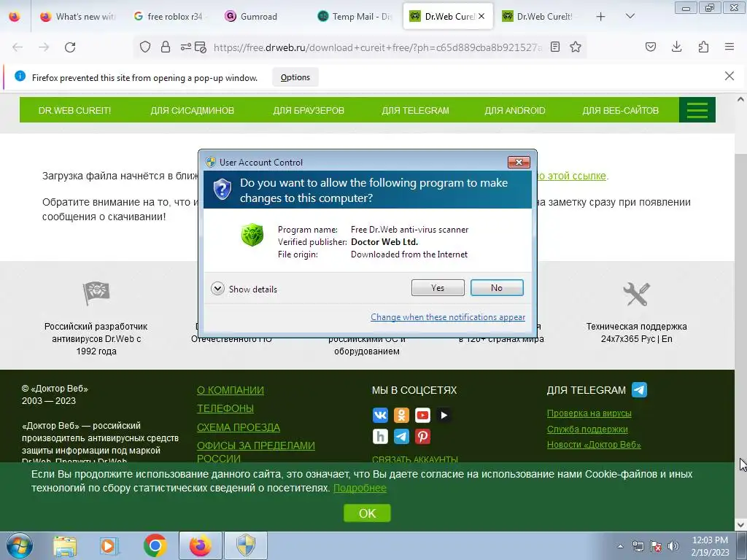Open Chrome from the taskbar
747x560 pixels.
(x=155, y=545)
